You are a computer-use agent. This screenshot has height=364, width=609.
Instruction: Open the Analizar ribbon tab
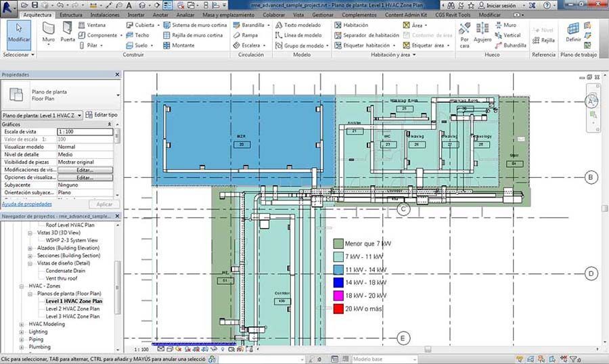click(x=185, y=14)
